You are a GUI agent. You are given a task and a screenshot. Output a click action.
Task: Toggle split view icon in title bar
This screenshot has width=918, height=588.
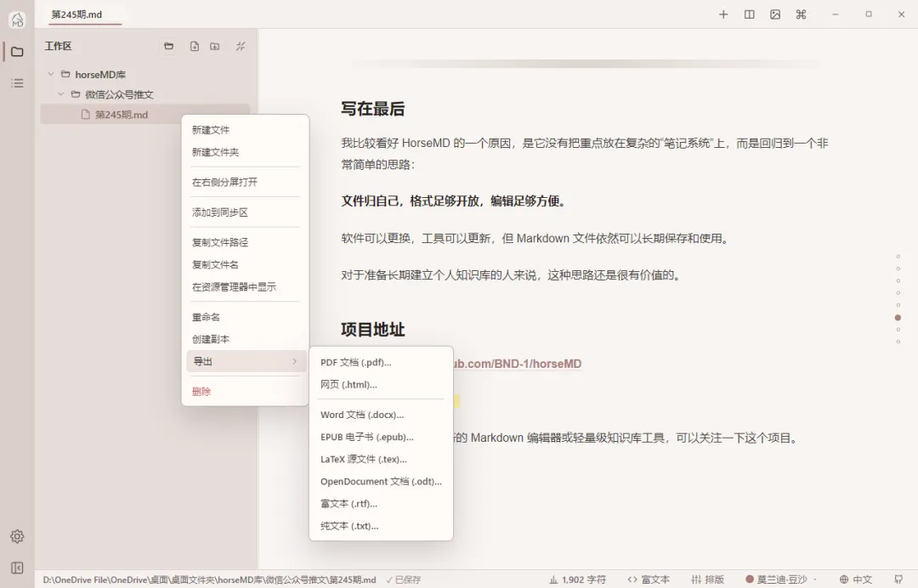(x=750, y=14)
